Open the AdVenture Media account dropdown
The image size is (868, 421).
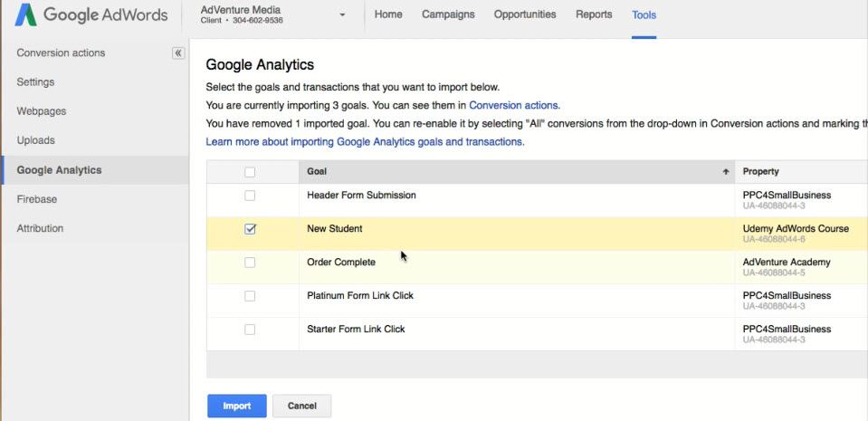(342, 15)
